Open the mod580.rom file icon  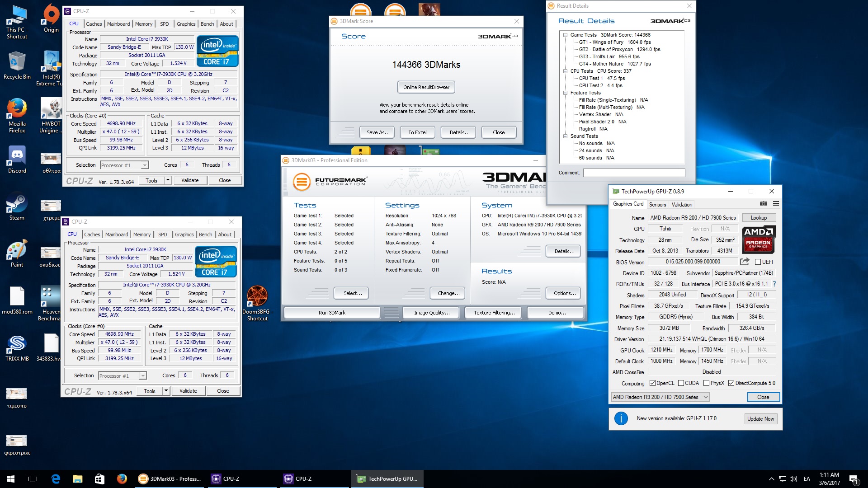click(x=17, y=300)
